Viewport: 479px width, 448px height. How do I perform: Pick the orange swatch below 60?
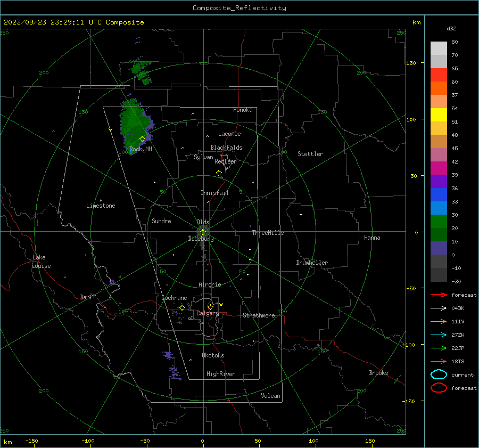pos(439,88)
